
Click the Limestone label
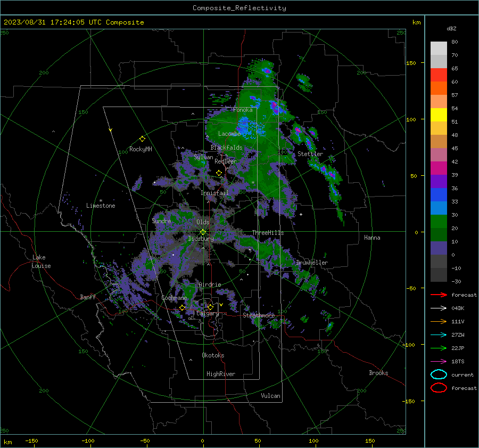point(101,206)
